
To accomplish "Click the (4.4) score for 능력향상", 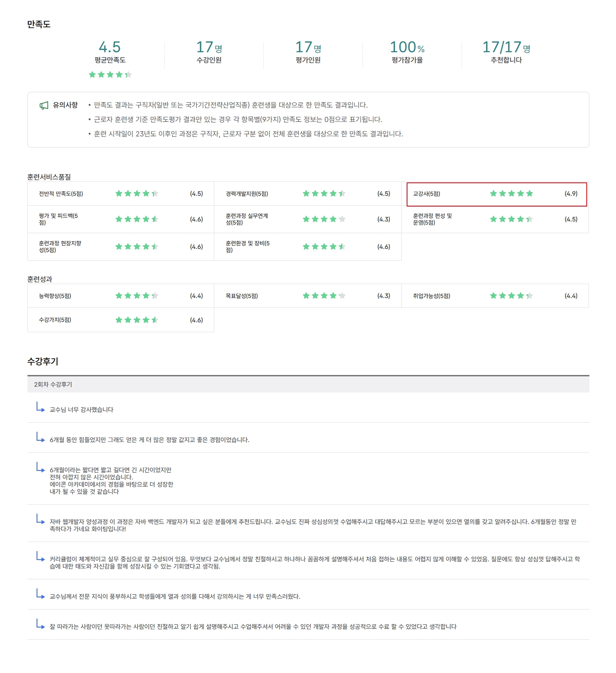I will pyautogui.click(x=196, y=296).
